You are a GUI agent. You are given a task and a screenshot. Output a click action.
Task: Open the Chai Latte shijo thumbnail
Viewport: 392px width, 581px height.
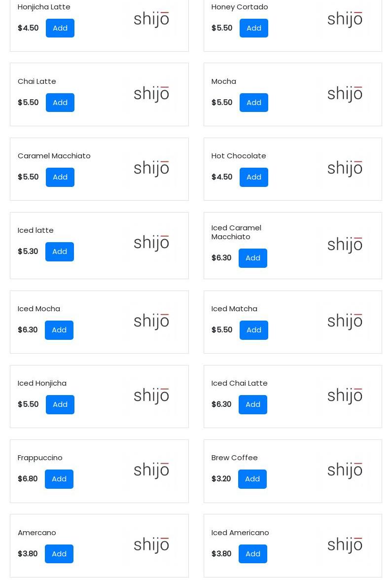[151, 94]
